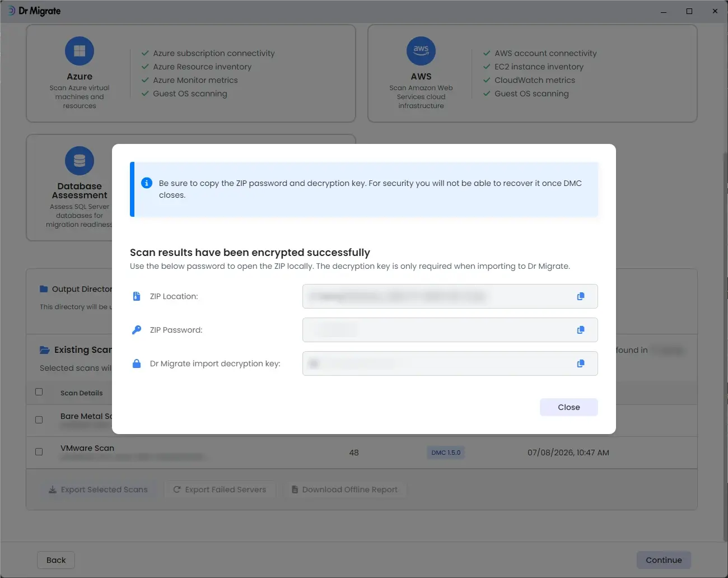Select the import decryption key field
The width and height of the screenshot is (728, 578).
pyautogui.click(x=450, y=363)
